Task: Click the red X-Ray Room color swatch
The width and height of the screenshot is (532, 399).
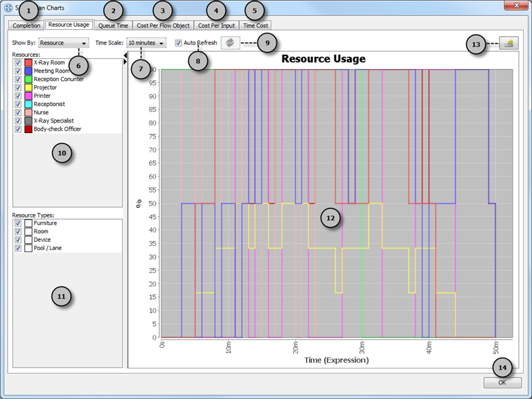Action: click(28, 62)
